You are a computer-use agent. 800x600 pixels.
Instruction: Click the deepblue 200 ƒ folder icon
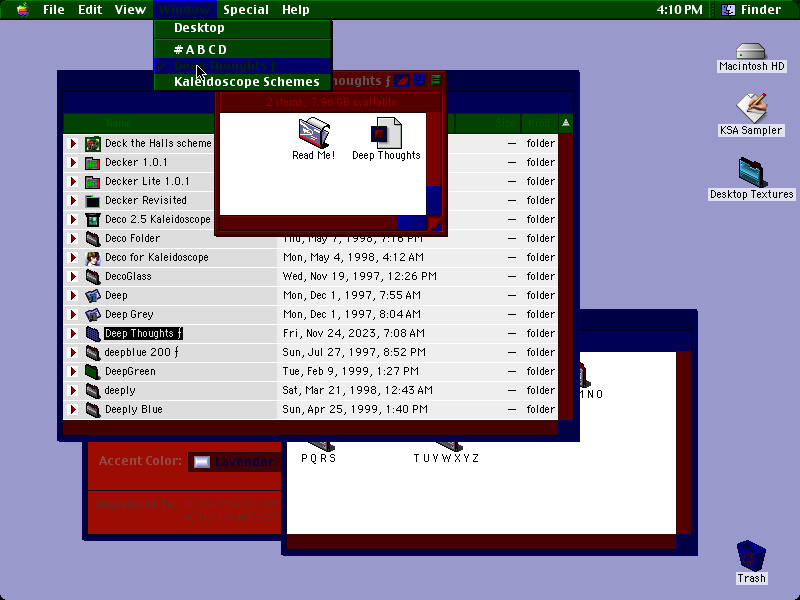(x=92, y=353)
